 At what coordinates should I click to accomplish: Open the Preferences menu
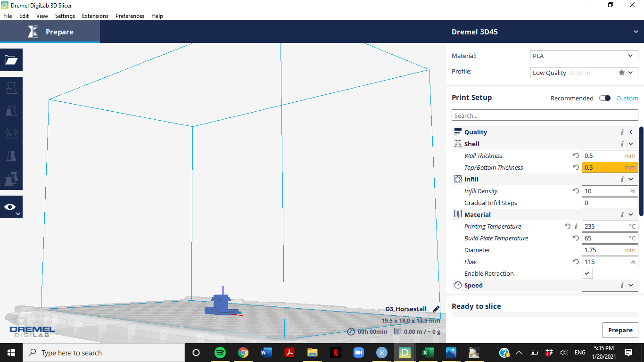coord(130,16)
